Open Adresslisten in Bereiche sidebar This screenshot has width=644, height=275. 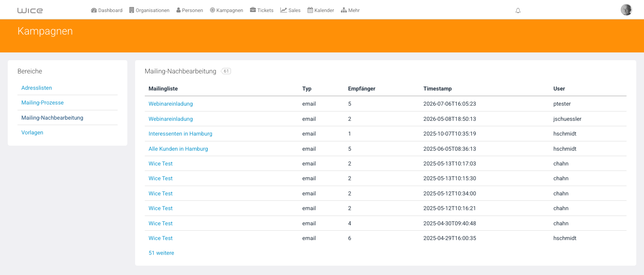36,88
